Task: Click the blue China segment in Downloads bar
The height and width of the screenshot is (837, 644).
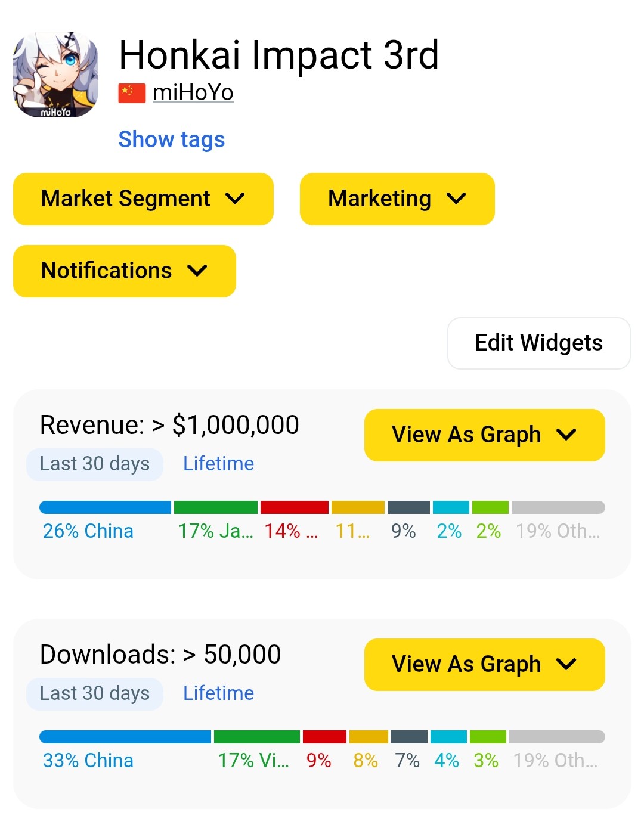Action: [125, 737]
